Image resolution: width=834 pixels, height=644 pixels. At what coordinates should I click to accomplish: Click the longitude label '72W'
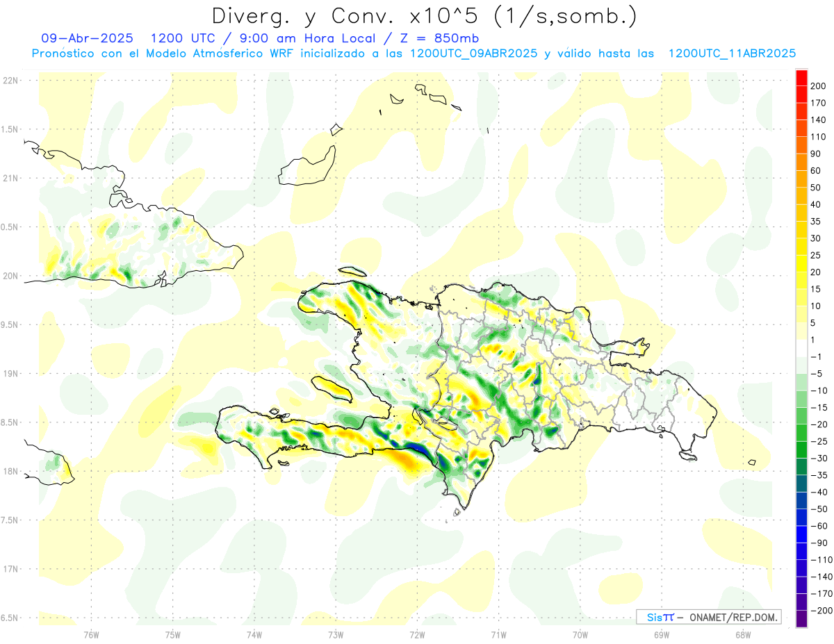416,635
